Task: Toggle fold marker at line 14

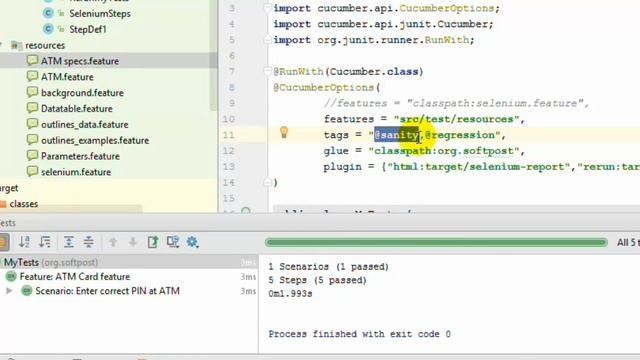Action: (267, 182)
